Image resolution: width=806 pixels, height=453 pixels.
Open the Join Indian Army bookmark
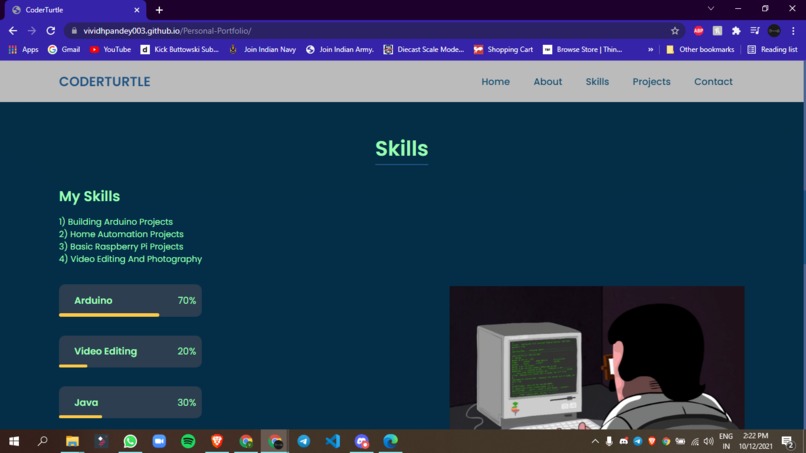[x=340, y=49]
